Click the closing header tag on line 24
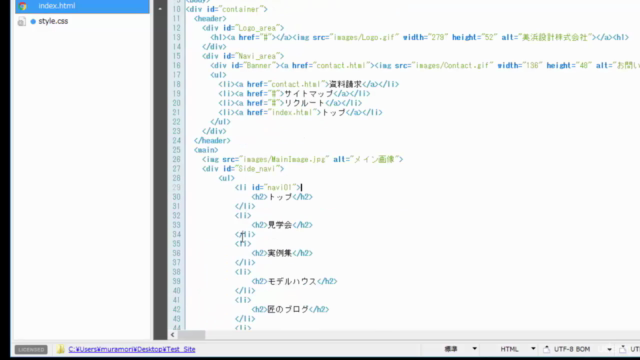 click(212, 140)
